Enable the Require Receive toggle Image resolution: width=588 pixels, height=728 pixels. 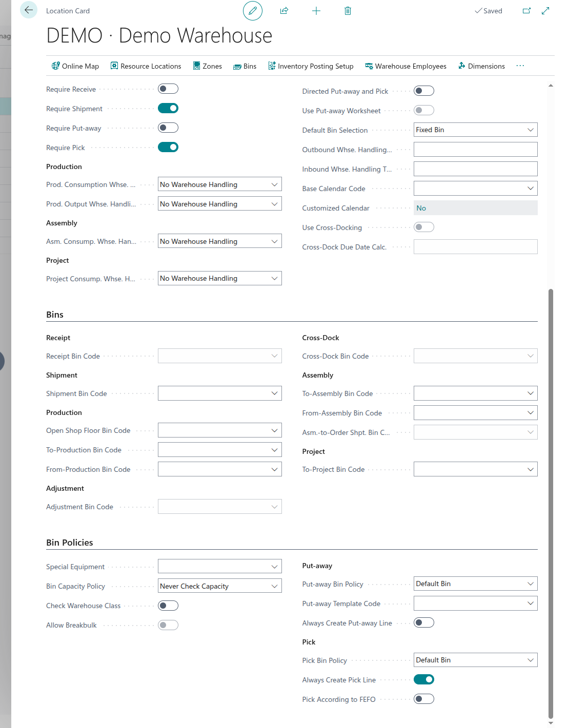[168, 89]
